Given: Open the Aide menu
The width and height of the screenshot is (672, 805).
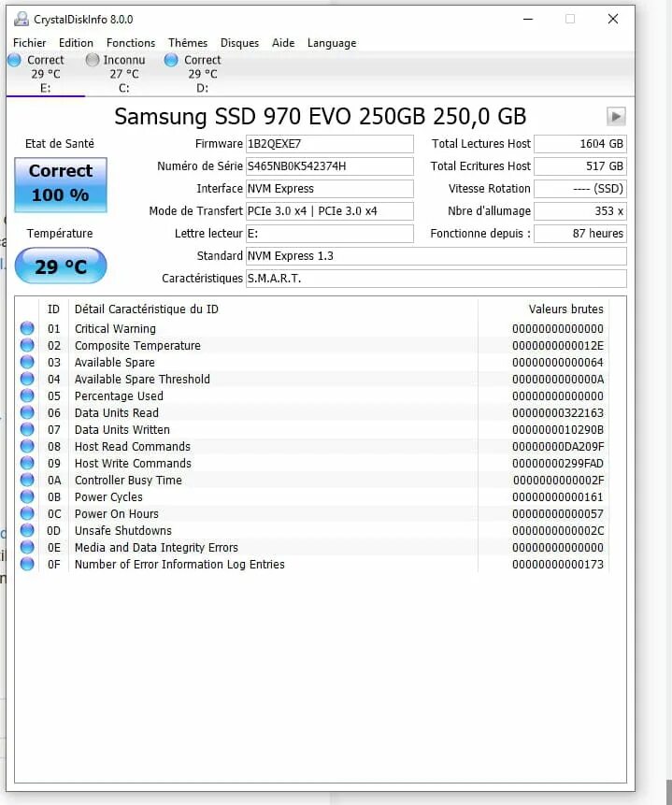Looking at the screenshot, I should tap(283, 43).
